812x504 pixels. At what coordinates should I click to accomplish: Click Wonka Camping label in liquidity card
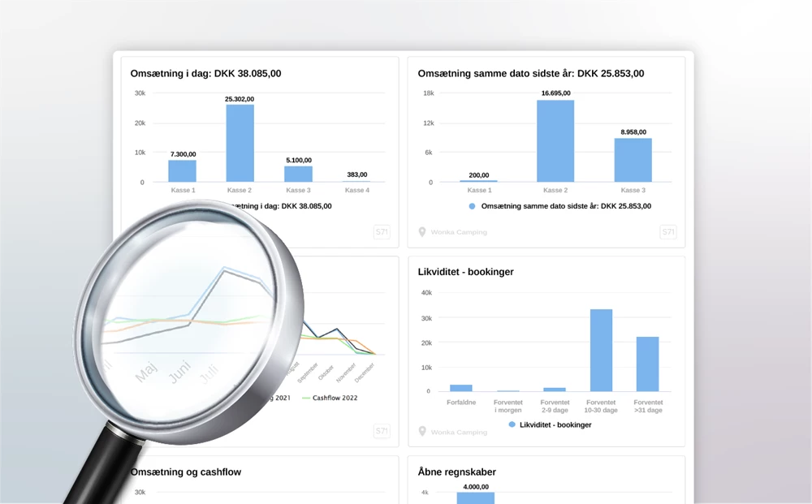click(x=459, y=432)
